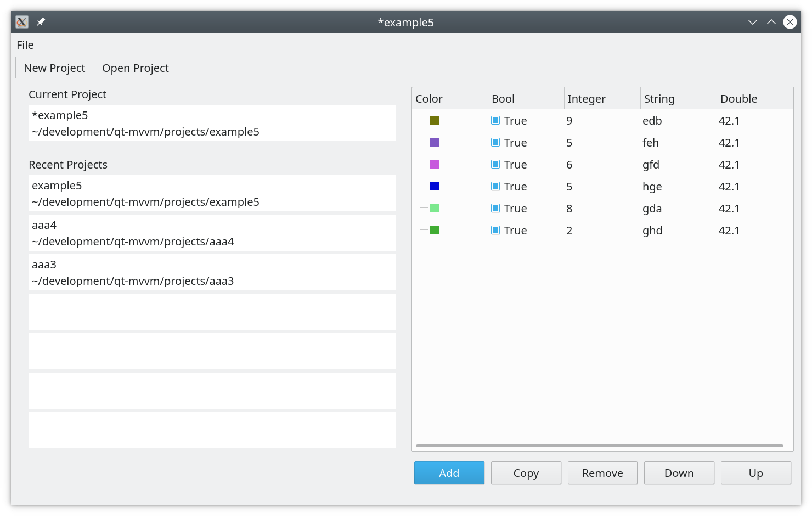Open the File menu
Image resolution: width=812 pixels, height=516 pixels.
pyautogui.click(x=25, y=45)
